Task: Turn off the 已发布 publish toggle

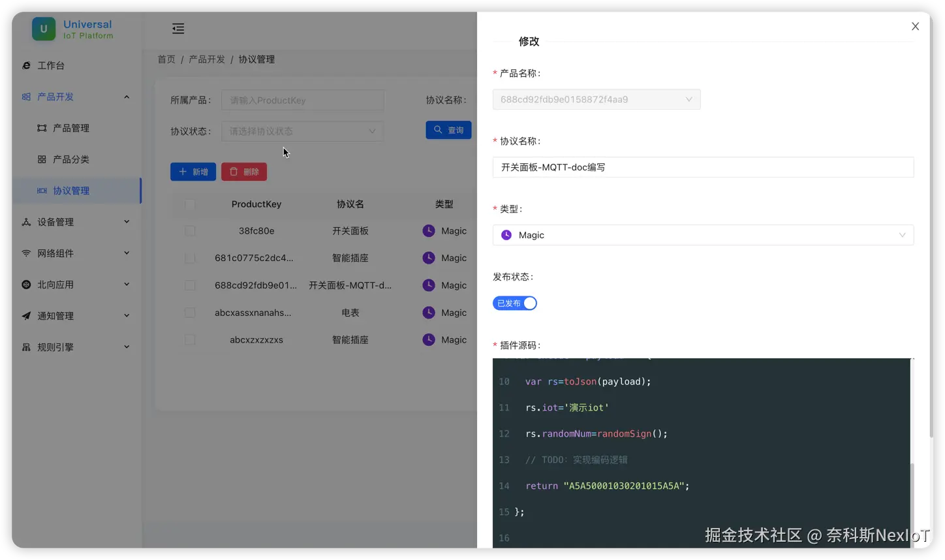Action: [x=515, y=303]
